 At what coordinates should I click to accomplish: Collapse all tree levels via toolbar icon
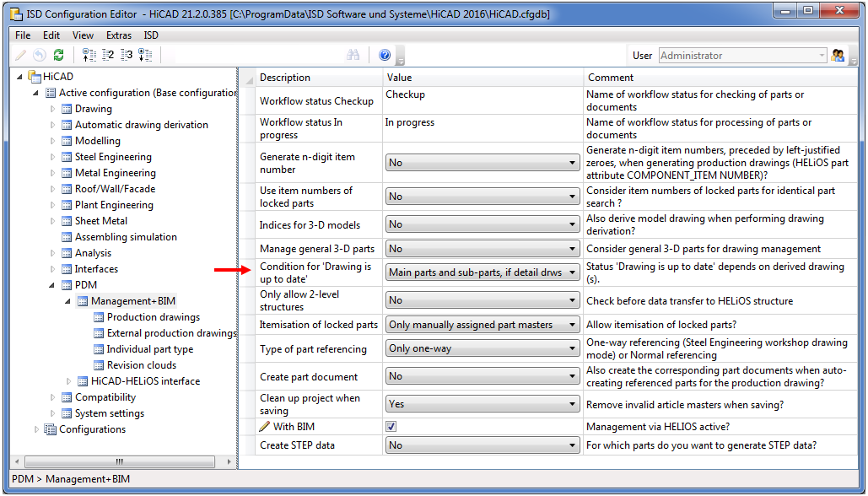pos(89,55)
